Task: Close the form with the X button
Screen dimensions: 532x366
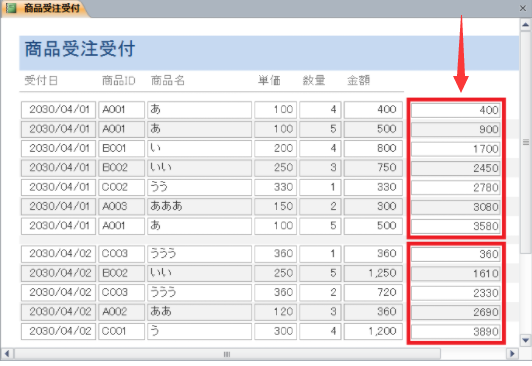Action: tap(523, 8)
